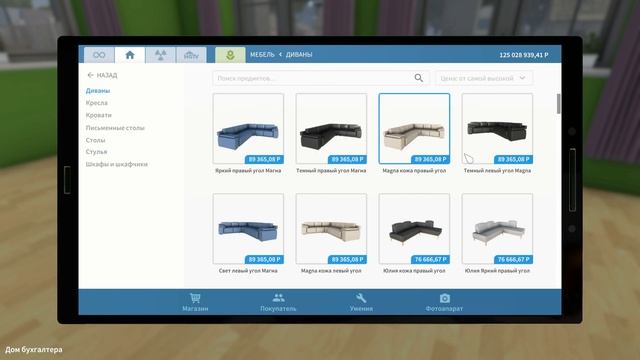Click price tag on Свет левый угол Магма
Screen dimensions: 640x360
tap(264, 259)
